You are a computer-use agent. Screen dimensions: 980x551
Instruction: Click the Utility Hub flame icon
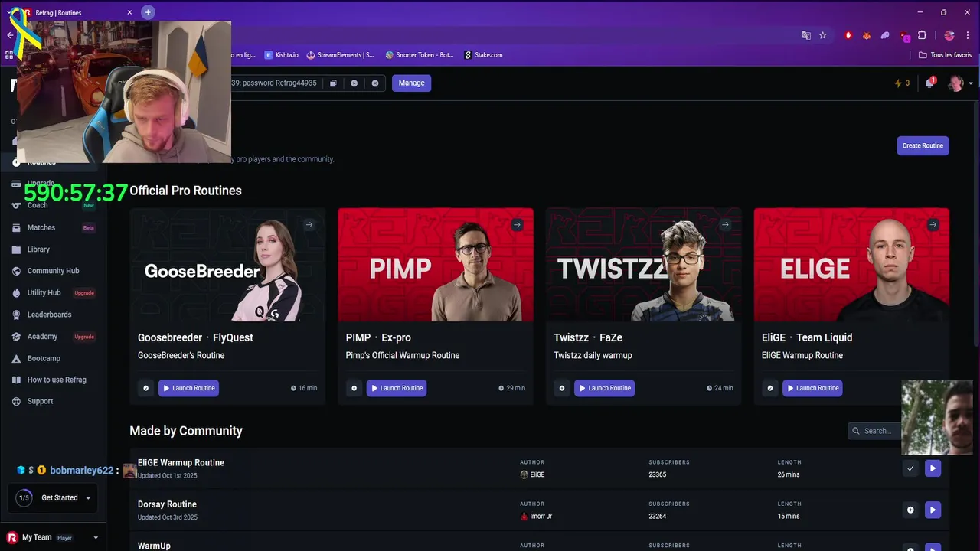pyautogui.click(x=16, y=293)
